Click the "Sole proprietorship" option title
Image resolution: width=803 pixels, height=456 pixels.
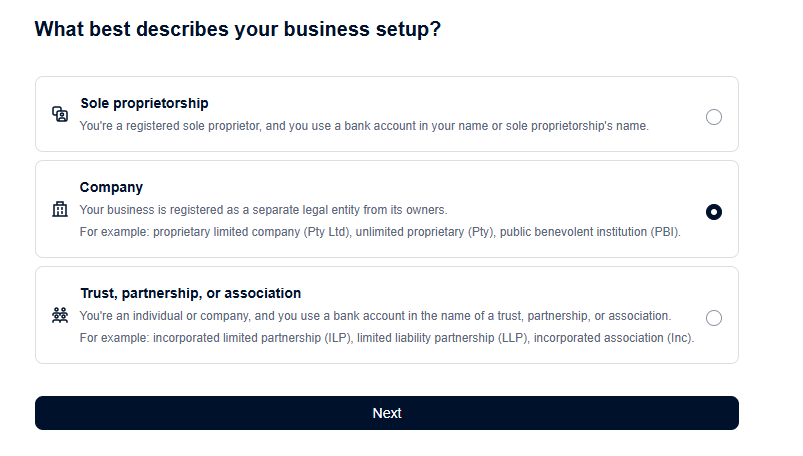144,103
